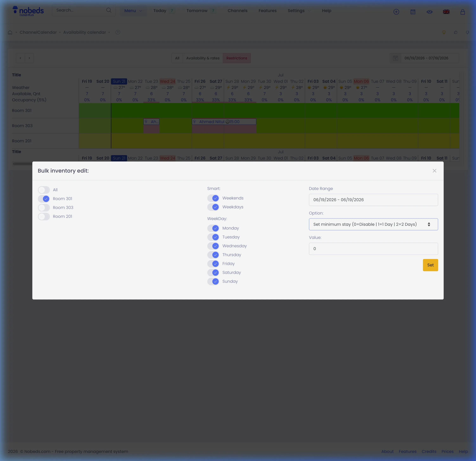Open the UK flag language selector
476x461 pixels.
(446, 12)
